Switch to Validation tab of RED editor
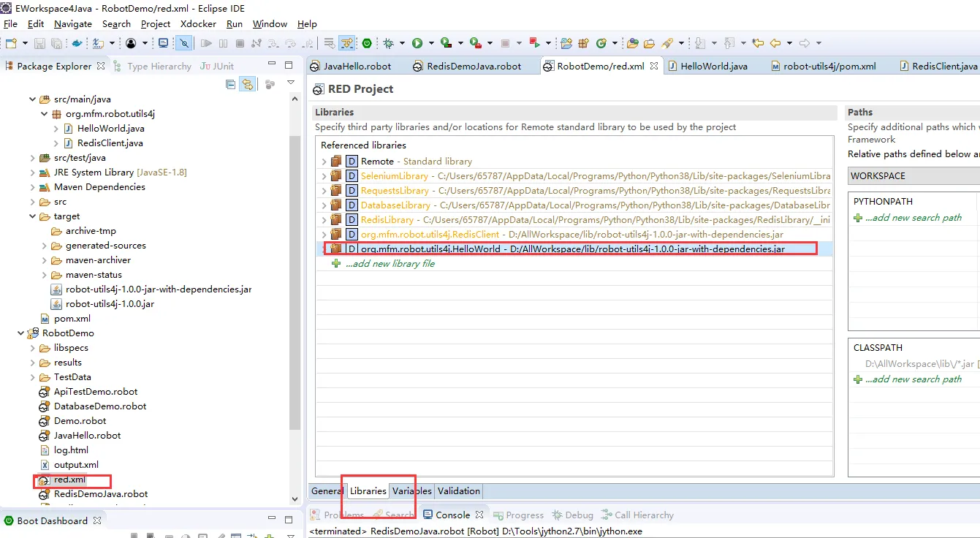The width and height of the screenshot is (980, 538). tap(459, 491)
